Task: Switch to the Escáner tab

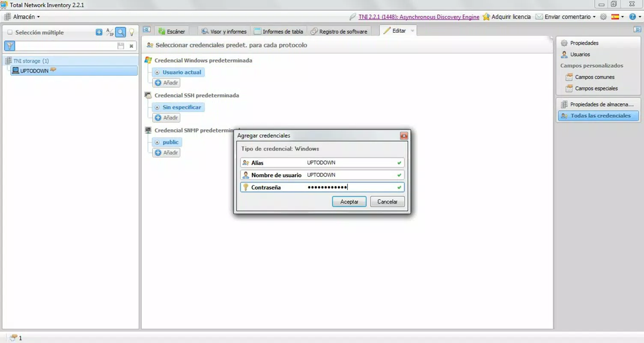Action: [x=172, y=31]
